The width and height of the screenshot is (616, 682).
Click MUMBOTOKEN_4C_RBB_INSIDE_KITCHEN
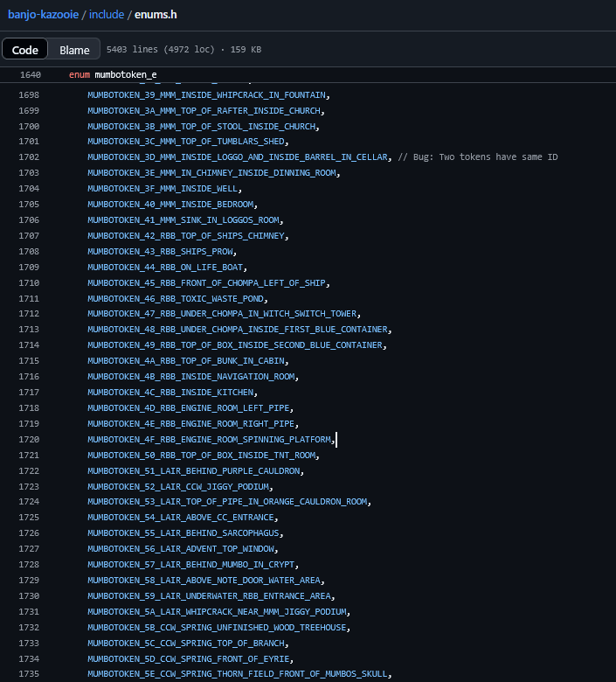(170, 393)
